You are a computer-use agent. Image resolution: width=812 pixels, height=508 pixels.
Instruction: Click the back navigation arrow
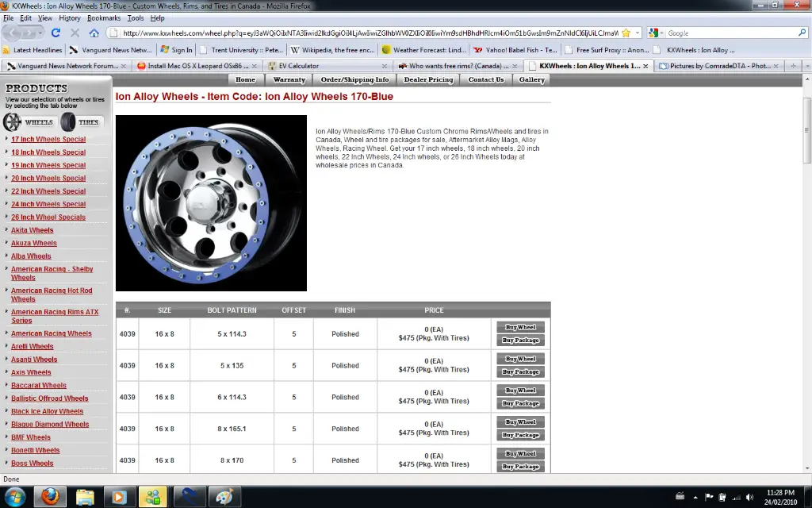pos(13,33)
